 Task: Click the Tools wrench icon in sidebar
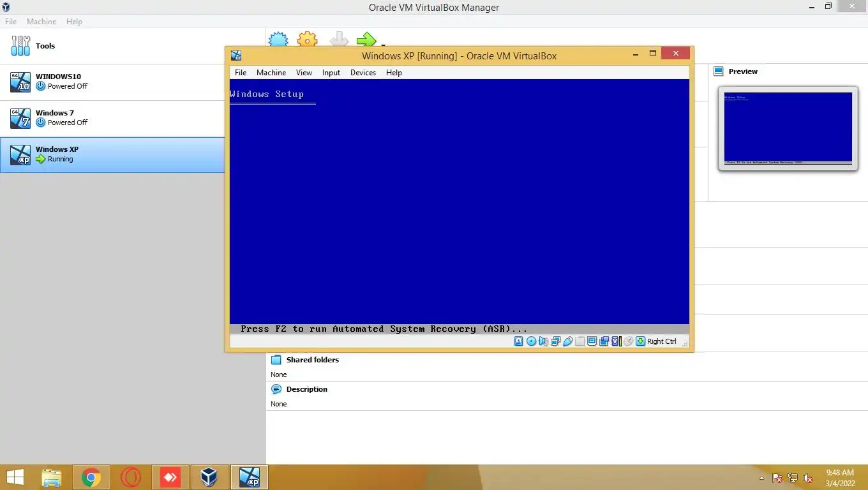pyautogui.click(x=20, y=45)
